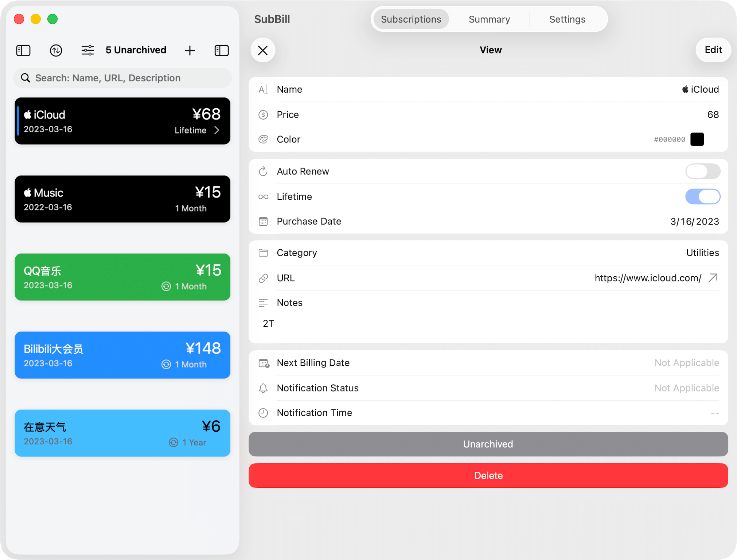Viewport: 737px width, 560px height.
Task: Open iCloud URL external arrow icon
Action: click(713, 278)
